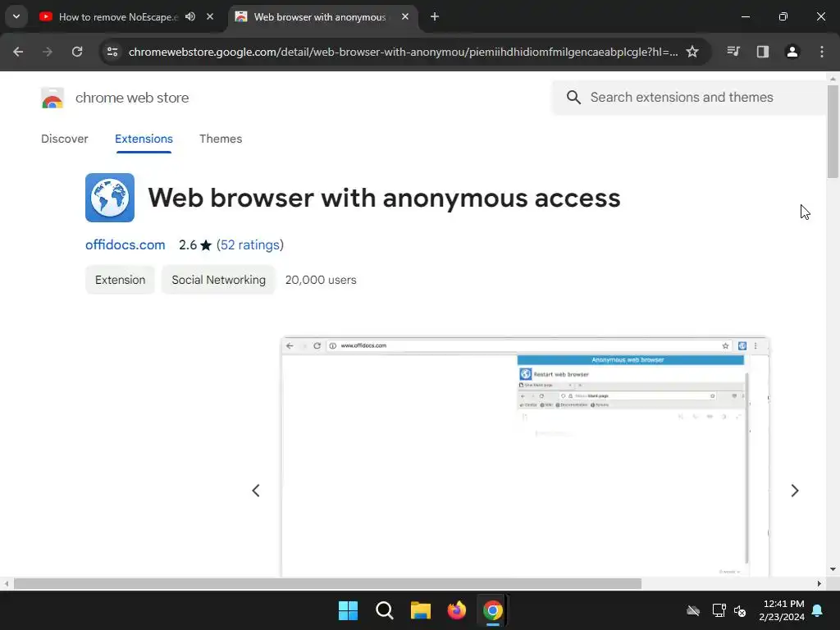Select the Web browser with anonymous tab
This screenshot has height=630, width=840.
pyautogui.click(x=319, y=17)
